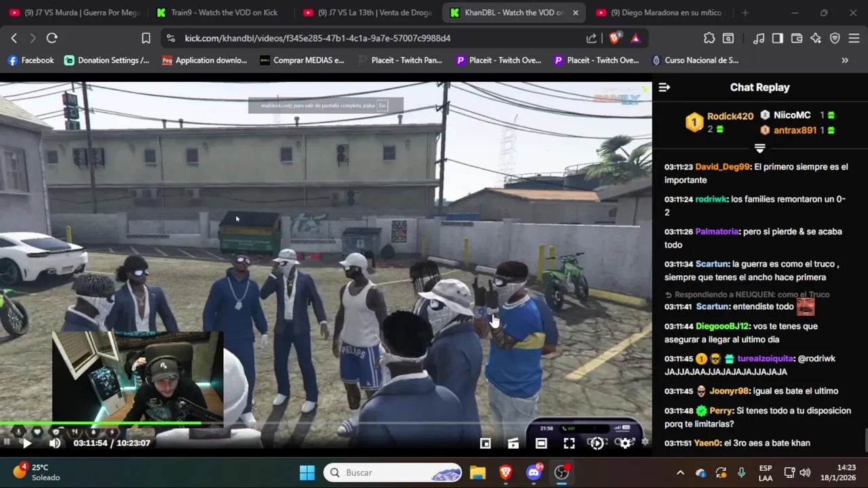
Task: Bookmark this page
Action: (146, 39)
